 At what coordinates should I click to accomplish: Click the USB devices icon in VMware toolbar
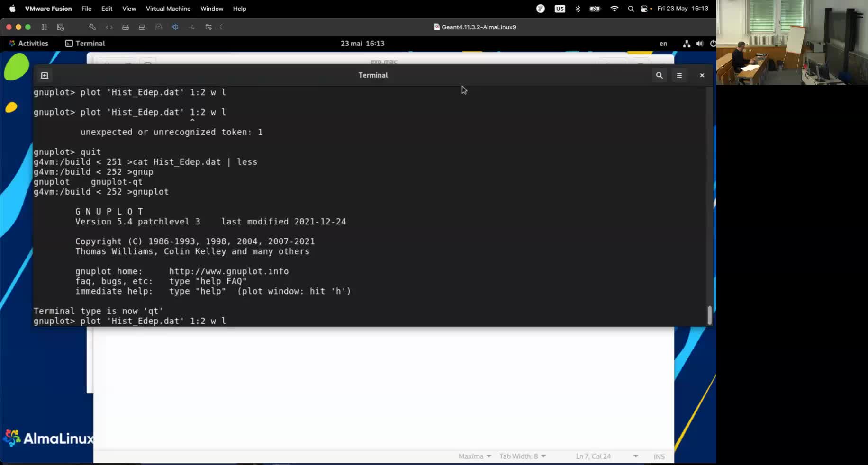192,27
